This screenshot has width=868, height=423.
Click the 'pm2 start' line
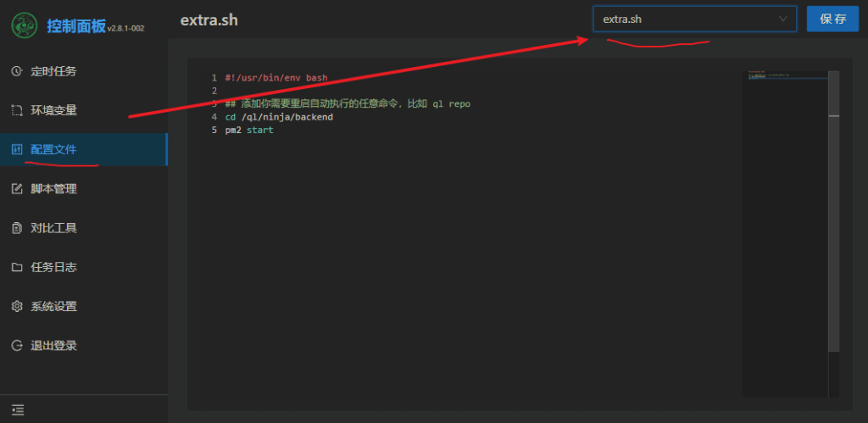point(249,131)
